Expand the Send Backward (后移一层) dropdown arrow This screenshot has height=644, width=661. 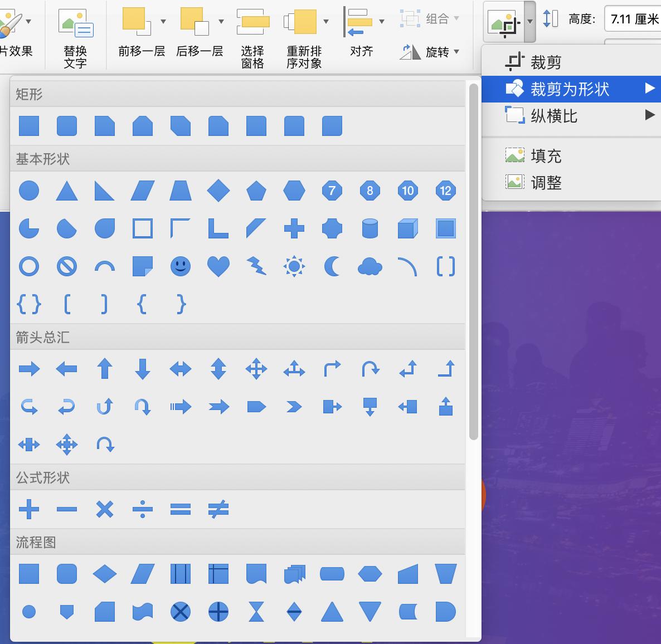pos(221,21)
